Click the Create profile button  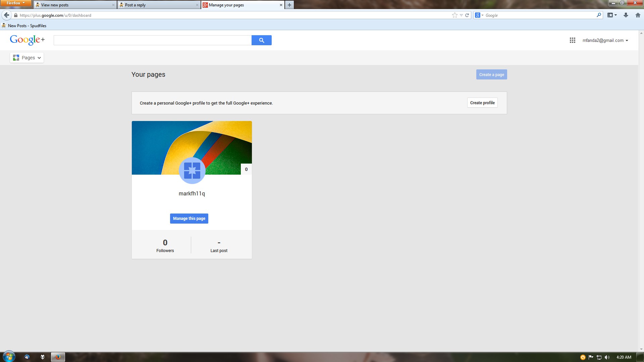(482, 103)
